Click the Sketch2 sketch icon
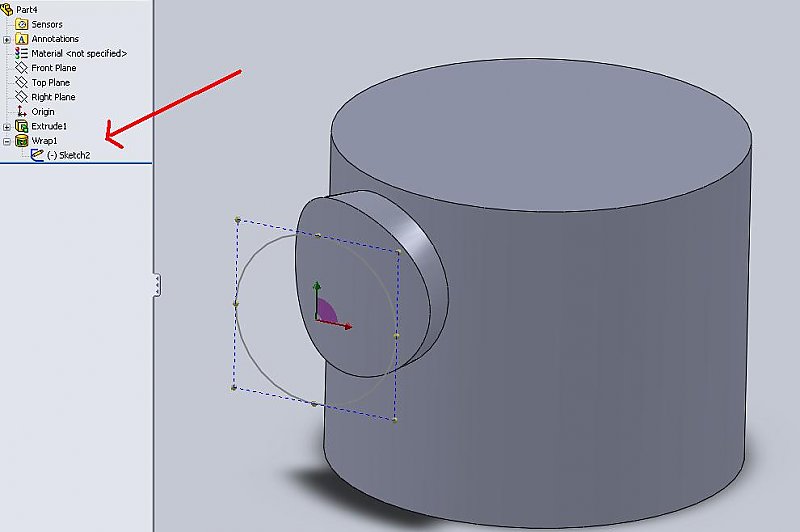This screenshot has height=532, width=800. [37, 155]
